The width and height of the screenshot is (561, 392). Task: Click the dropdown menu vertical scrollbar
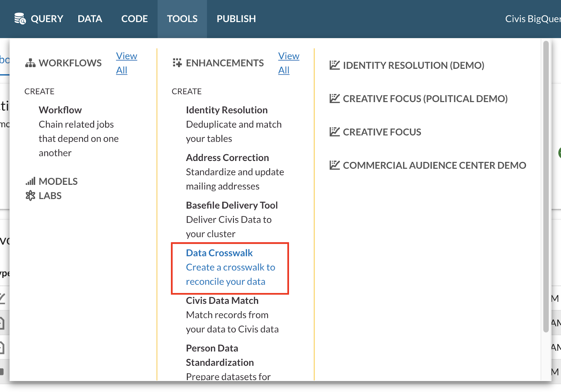pyautogui.click(x=546, y=187)
